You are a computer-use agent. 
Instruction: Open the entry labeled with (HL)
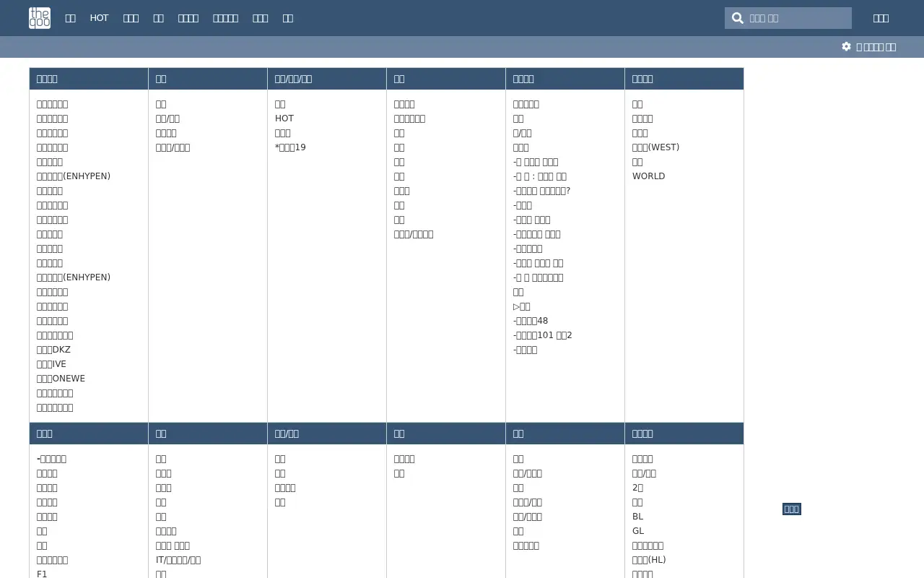(649, 560)
